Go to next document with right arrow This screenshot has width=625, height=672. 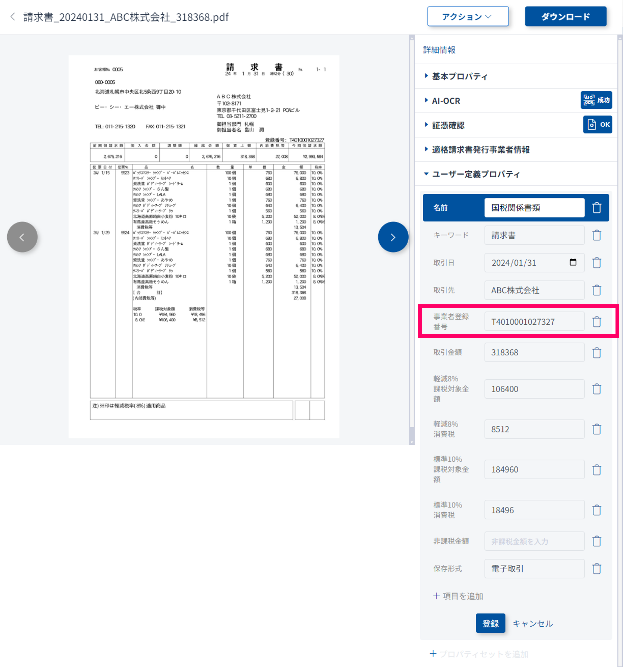(x=393, y=237)
